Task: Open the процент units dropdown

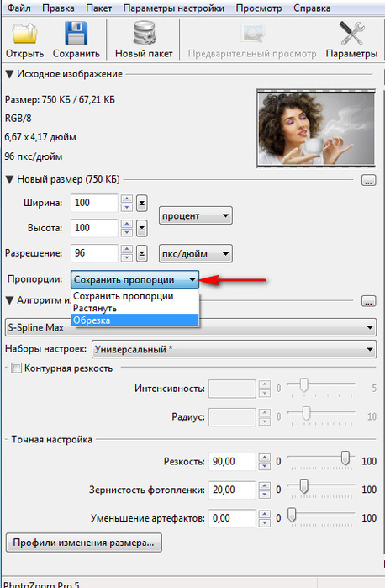Action: tap(195, 216)
